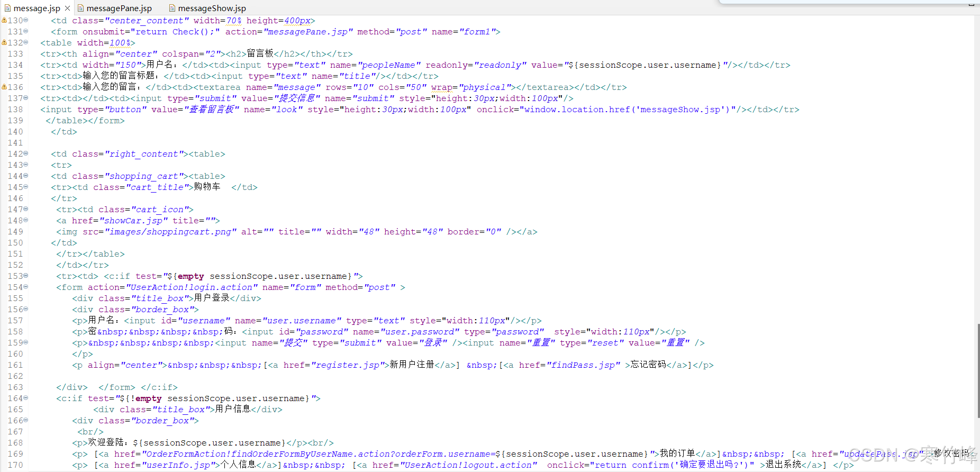Viewport: 980px width, 472px height.
Task: Collapse the cart_icon fold at line 147
Action: pyautogui.click(x=25, y=209)
